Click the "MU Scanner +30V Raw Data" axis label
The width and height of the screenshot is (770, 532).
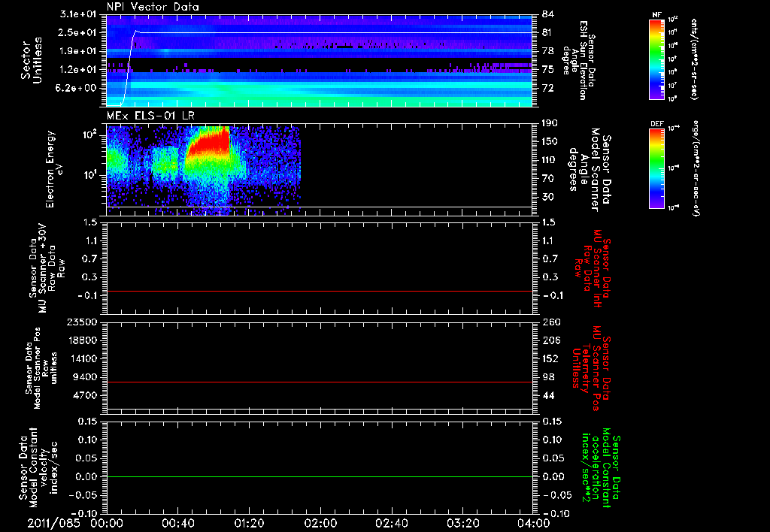click(x=47, y=268)
